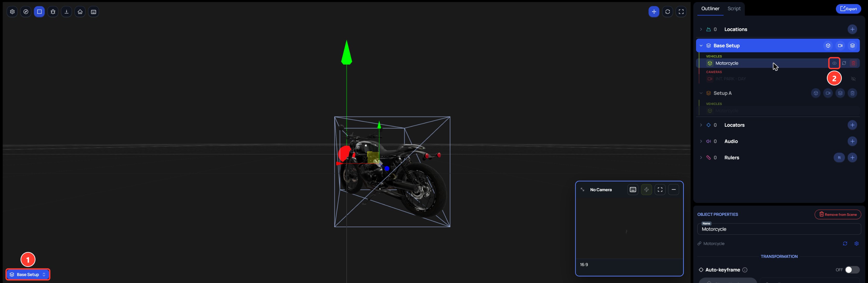This screenshot has width=868, height=283.
Task: Show hidden INT. PARK - DAY camera
Action: pyautogui.click(x=853, y=79)
